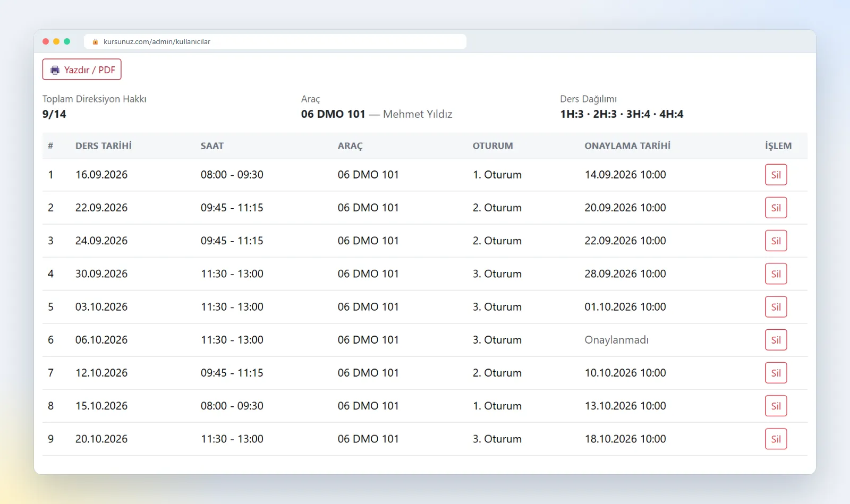Click the printer icon on Yazdır button
Screen dimensions: 850x504
[x=55, y=70]
